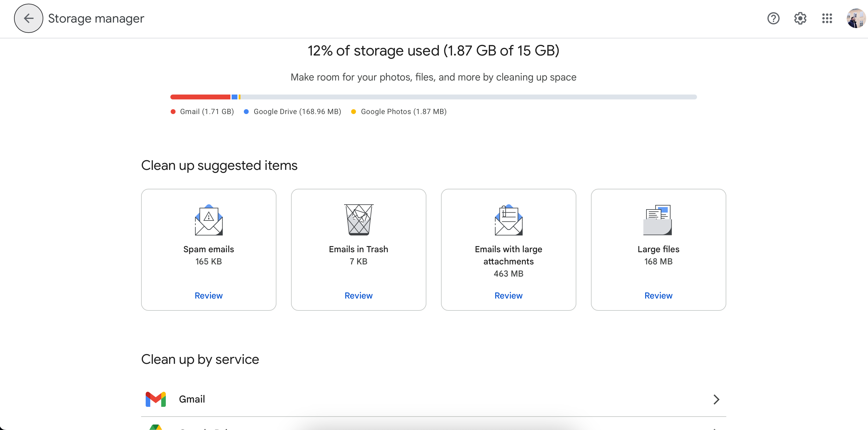Review Emails with large attachments
This screenshot has width=868, height=430.
tap(508, 296)
